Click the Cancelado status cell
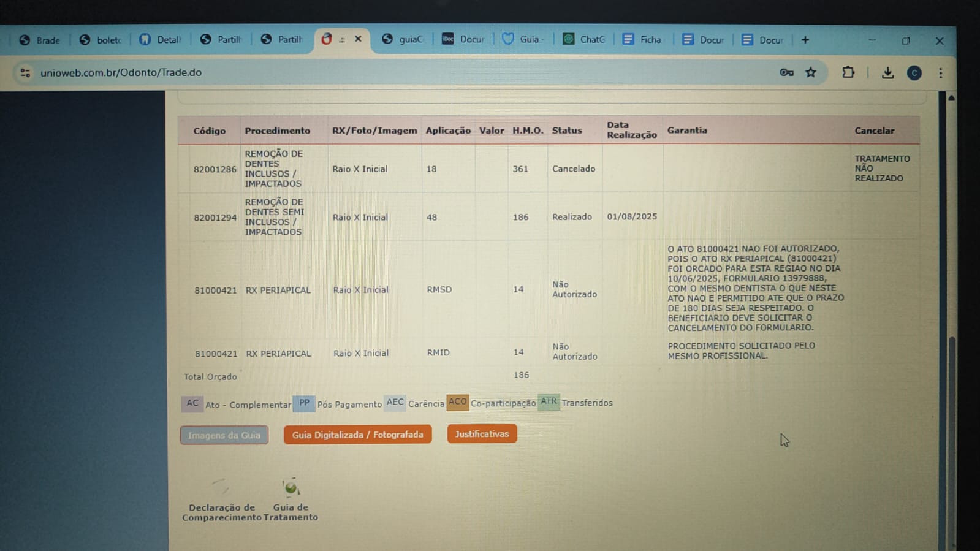 [x=574, y=169]
